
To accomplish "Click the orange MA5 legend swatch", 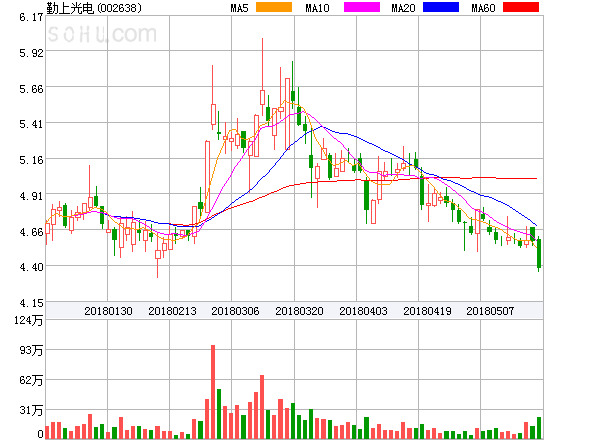I will [x=274, y=7].
